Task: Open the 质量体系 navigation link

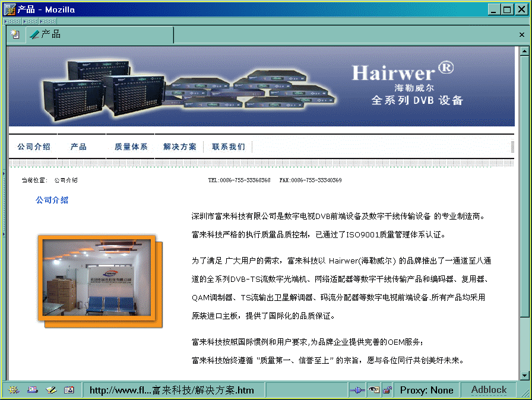Action: point(131,147)
